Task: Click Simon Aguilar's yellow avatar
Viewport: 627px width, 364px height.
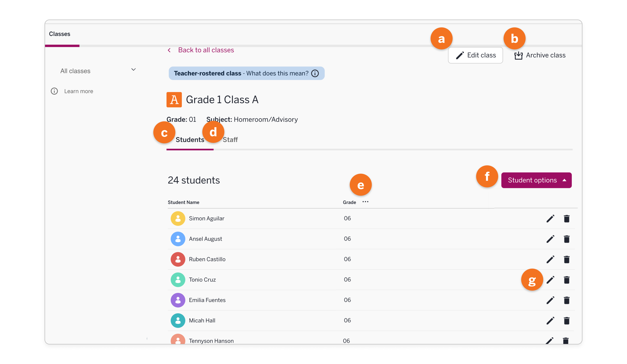Action: click(x=178, y=218)
